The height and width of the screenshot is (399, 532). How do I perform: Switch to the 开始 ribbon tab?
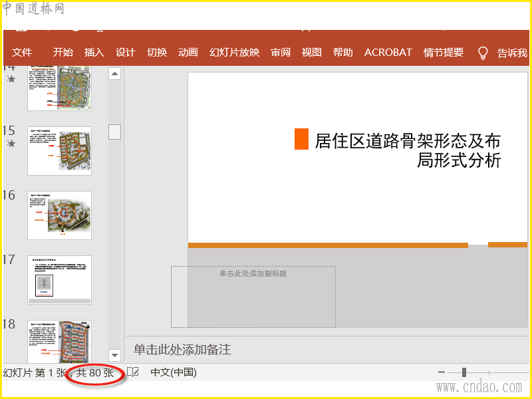(x=63, y=53)
